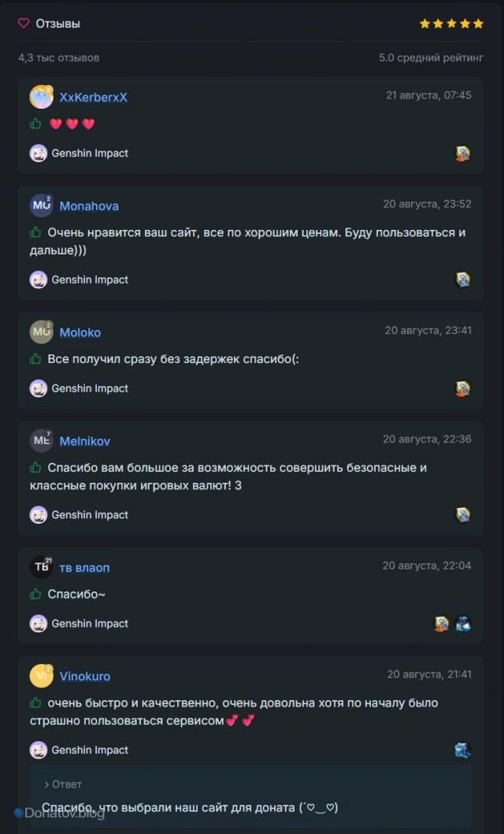Click product item icon in Monahova's review
This screenshot has height=834, width=504.
(x=463, y=280)
